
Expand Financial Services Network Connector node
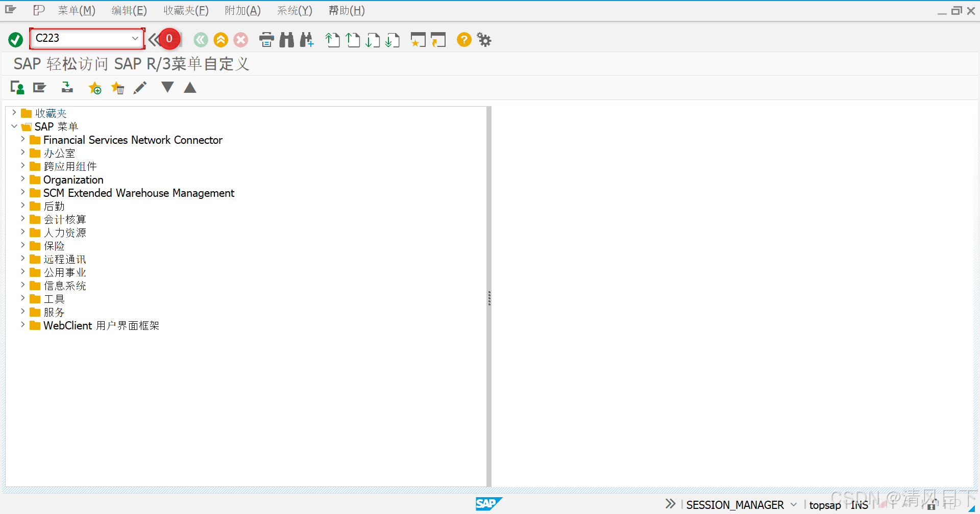point(23,139)
